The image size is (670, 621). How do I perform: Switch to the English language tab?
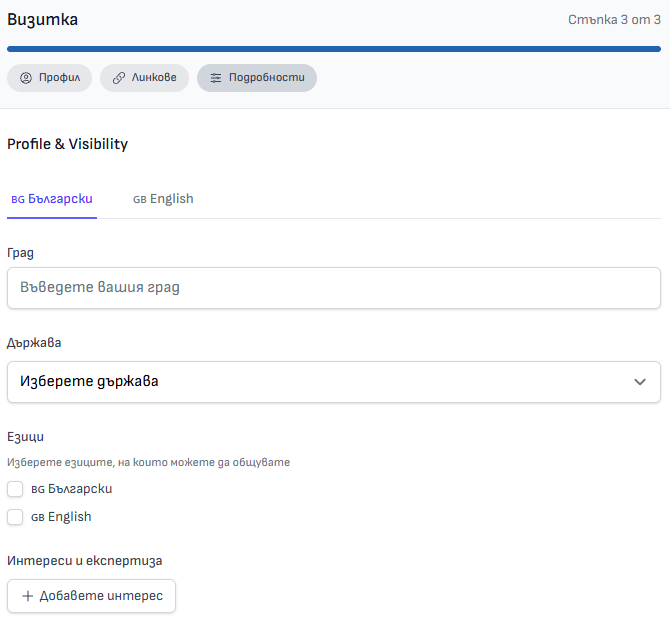[x=163, y=199]
